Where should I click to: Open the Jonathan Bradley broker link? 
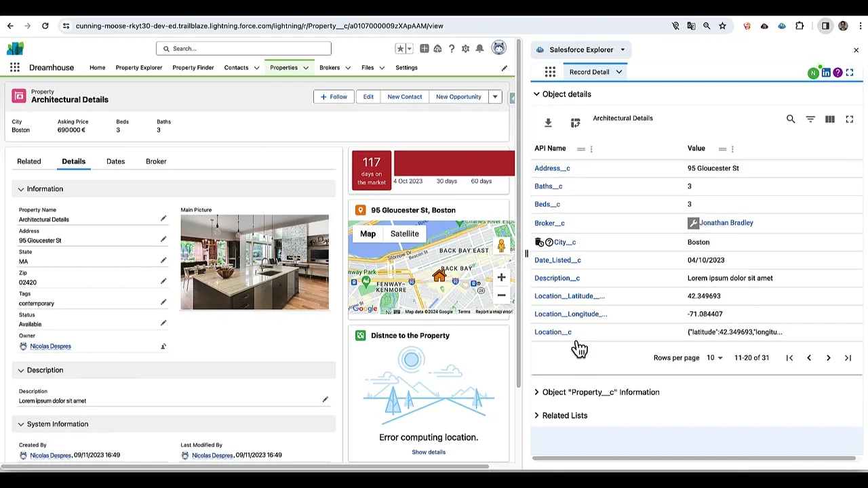726,223
